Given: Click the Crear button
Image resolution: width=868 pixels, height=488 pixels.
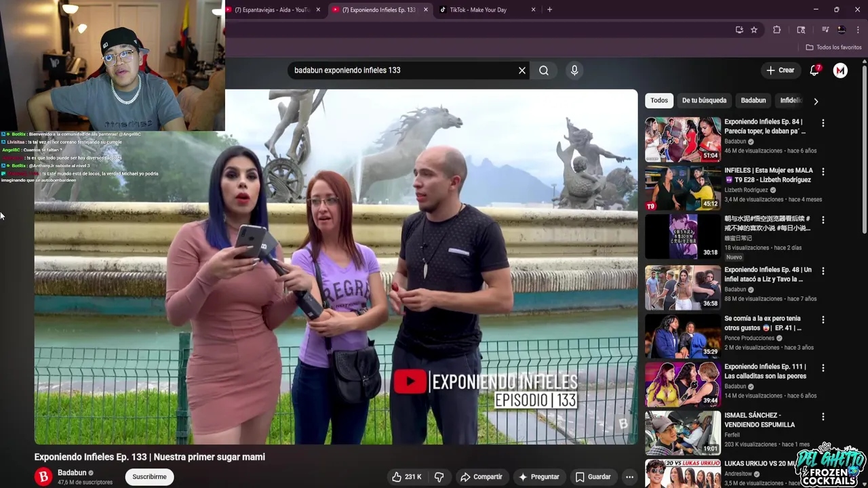Looking at the screenshot, I should (x=780, y=70).
